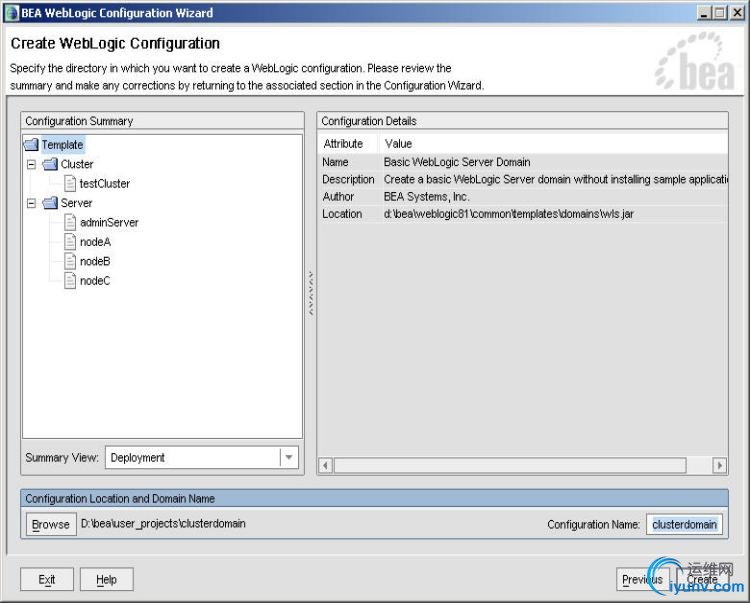Click the Description attribute cell
Image resolution: width=750 pixels, height=603 pixels.
coord(348,179)
